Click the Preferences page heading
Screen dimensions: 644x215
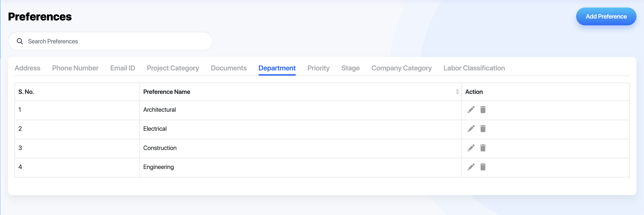(40, 16)
